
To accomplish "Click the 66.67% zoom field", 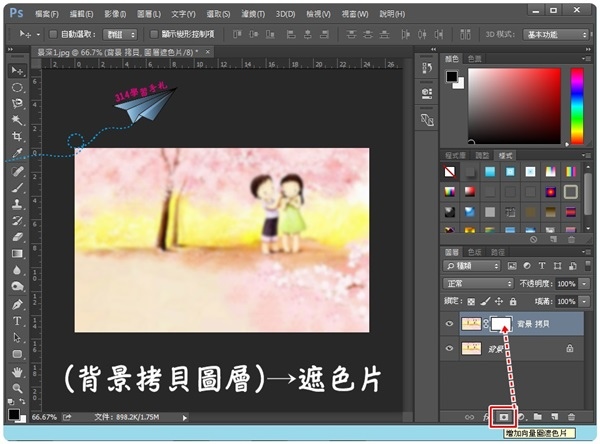I will (x=44, y=417).
